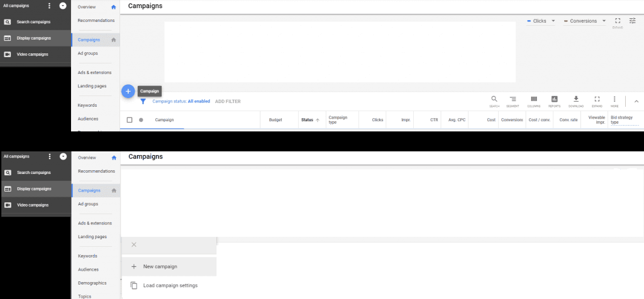
Task: Open Ad groups in upper view side menu
Action: (x=87, y=53)
